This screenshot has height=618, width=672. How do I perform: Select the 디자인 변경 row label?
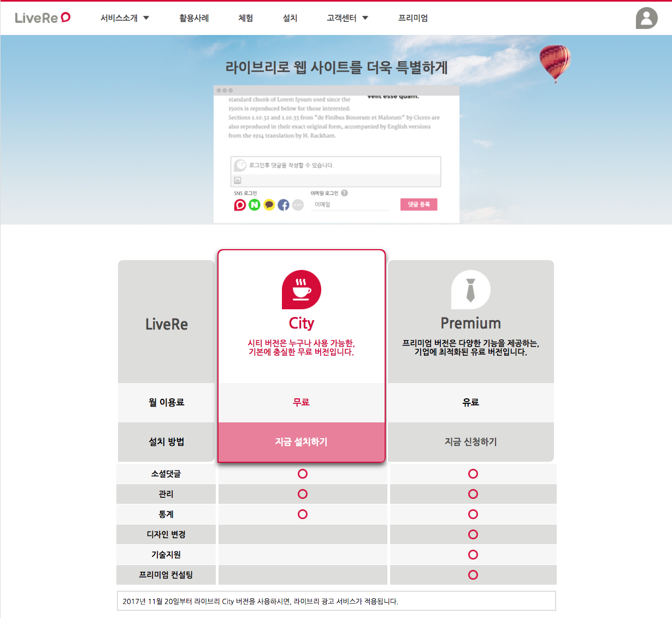tap(166, 534)
